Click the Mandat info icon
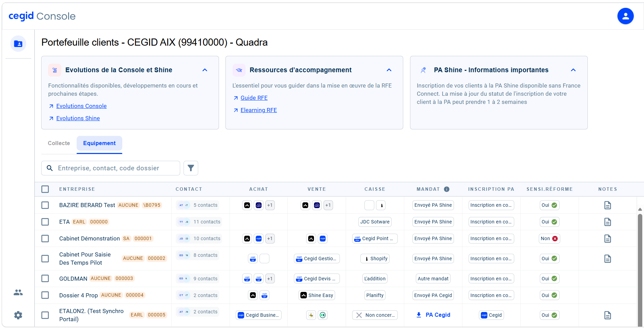The image size is (644, 328). (x=446, y=189)
